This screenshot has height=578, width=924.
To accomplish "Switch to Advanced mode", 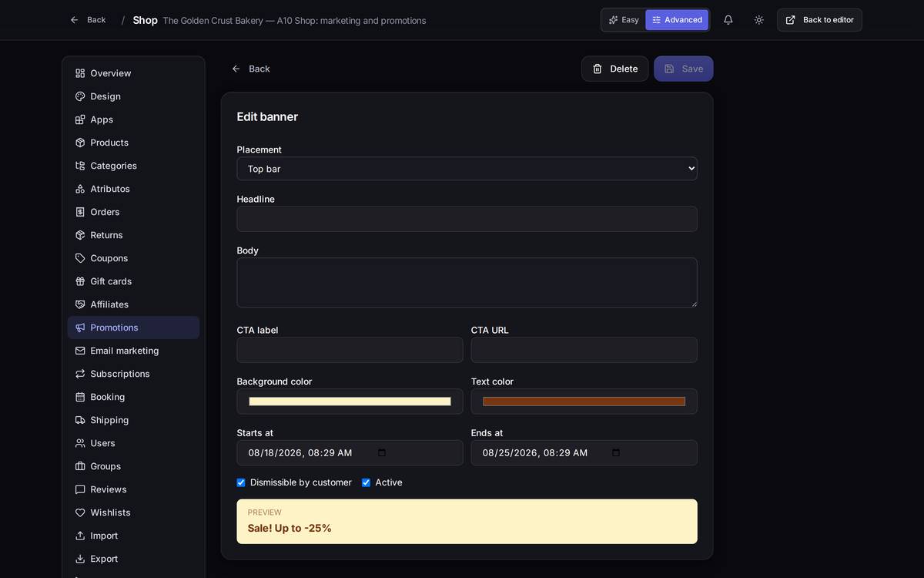I will [677, 20].
